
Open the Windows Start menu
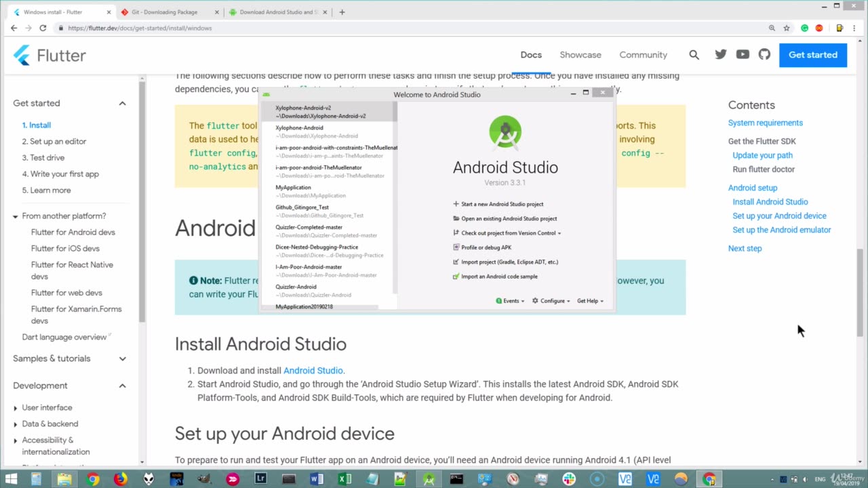[x=11, y=479]
